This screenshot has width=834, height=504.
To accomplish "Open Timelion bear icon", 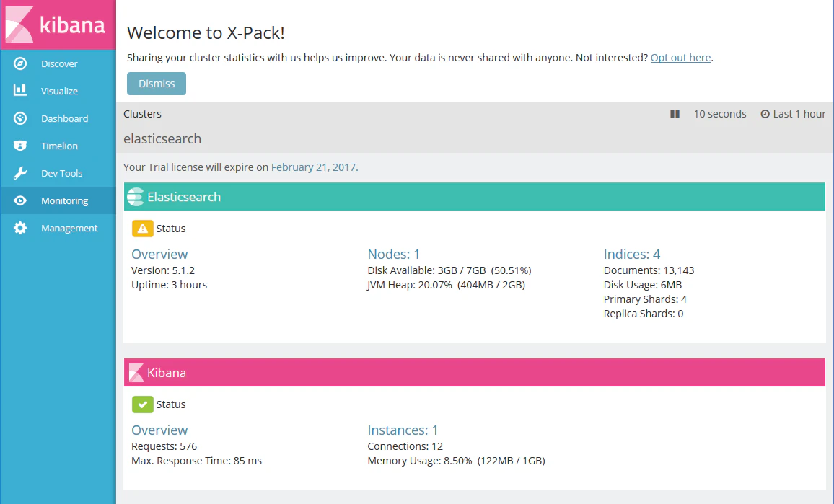I will tap(20, 145).
